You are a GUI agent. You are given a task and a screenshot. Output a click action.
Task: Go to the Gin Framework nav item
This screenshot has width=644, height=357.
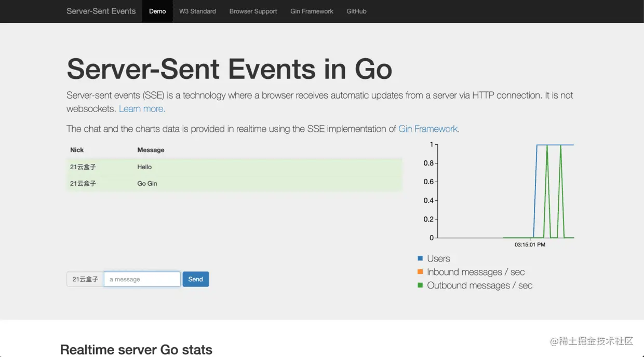[x=312, y=11]
